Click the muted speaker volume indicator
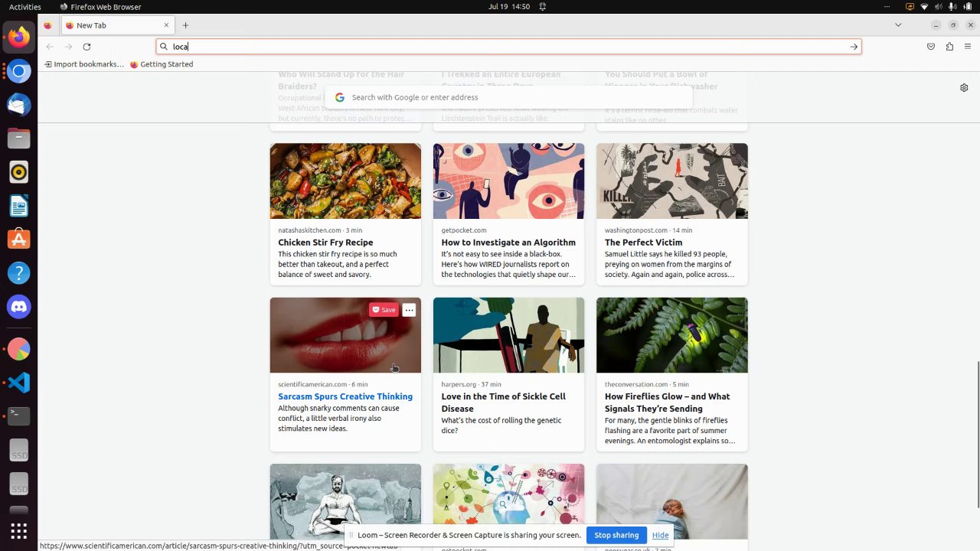 (x=938, y=6)
